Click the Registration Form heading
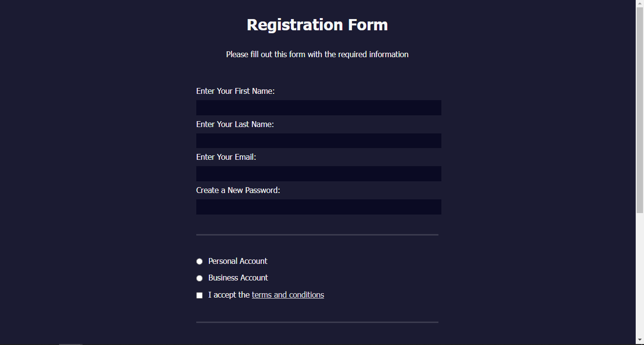The image size is (644, 345). tap(317, 25)
